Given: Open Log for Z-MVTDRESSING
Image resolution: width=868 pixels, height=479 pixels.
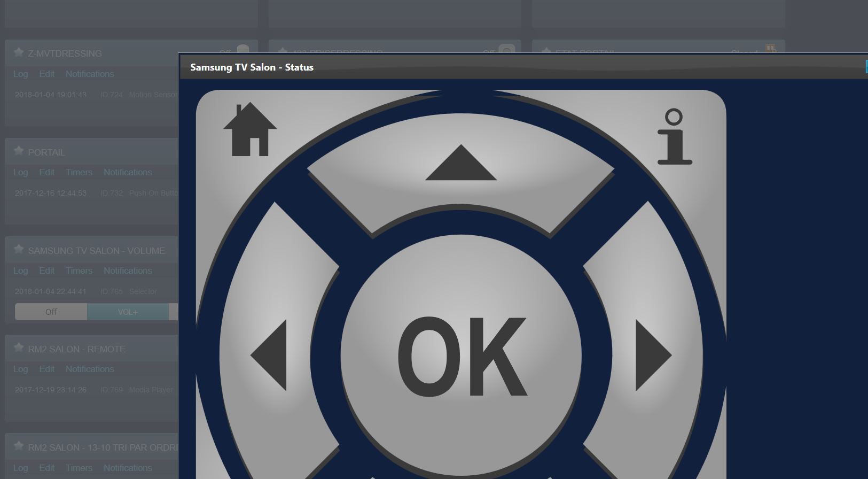Looking at the screenshot, I should click(x=20, y=74).
